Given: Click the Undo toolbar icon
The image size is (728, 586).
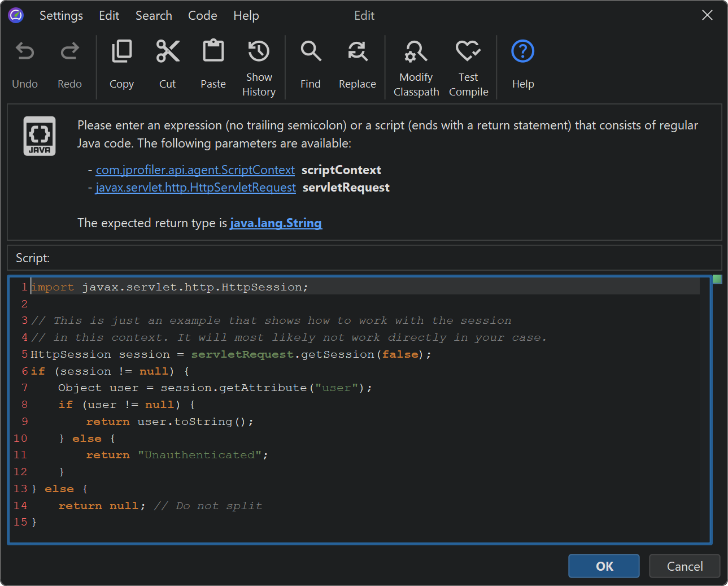Looking at the screenshot, I should pyautogui.click(x=25, y=53).
